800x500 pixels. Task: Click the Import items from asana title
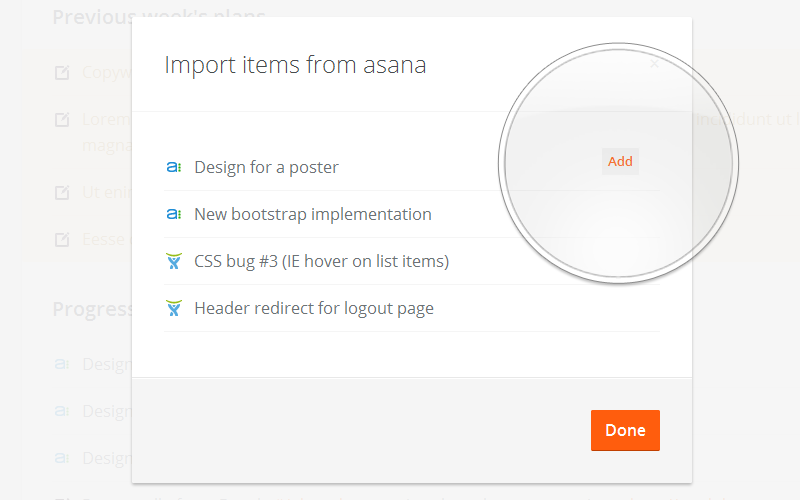click(295, 65)
